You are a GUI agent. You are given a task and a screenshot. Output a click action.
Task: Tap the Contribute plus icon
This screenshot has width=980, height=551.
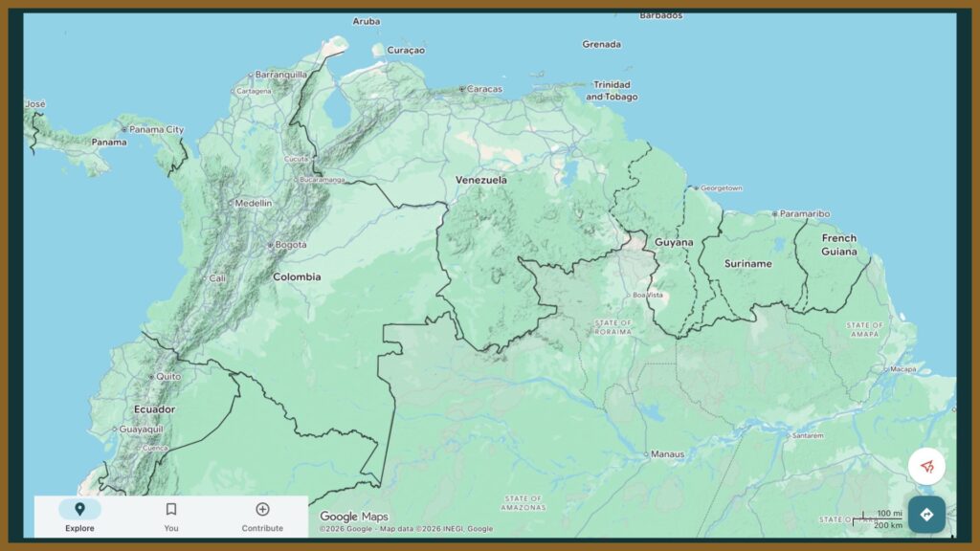coord(262,509)
